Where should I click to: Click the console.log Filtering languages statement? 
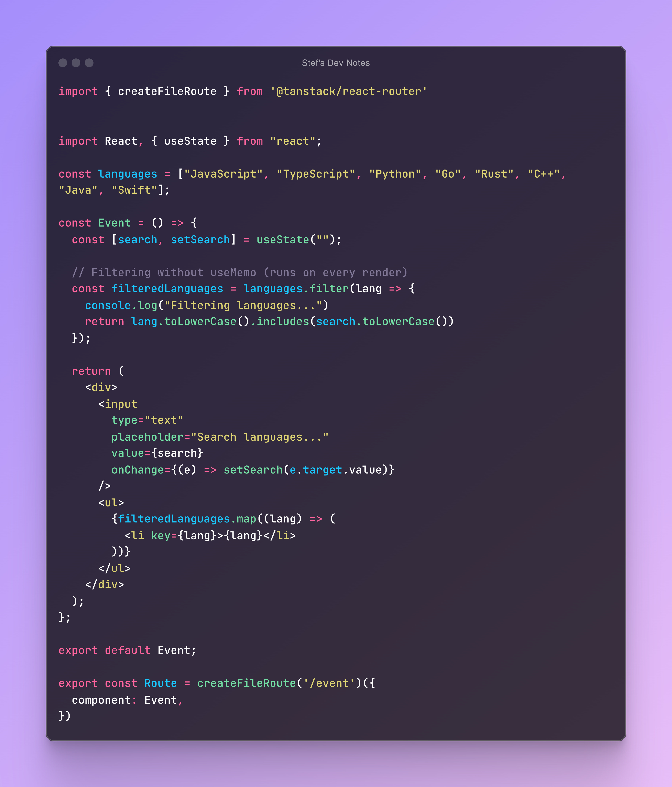[207, 305]
